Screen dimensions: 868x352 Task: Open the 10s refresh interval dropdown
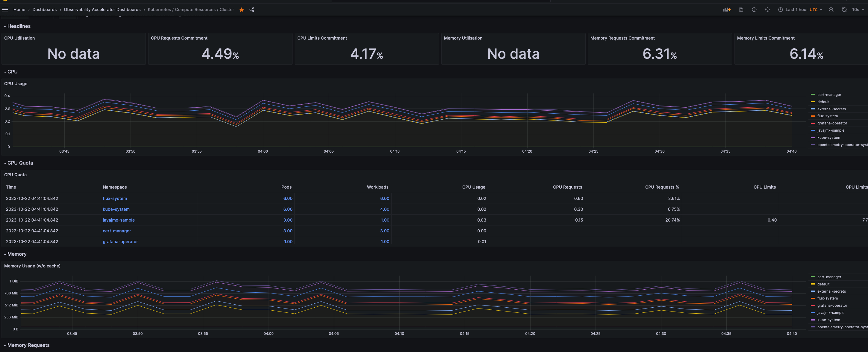coord(858,10)
